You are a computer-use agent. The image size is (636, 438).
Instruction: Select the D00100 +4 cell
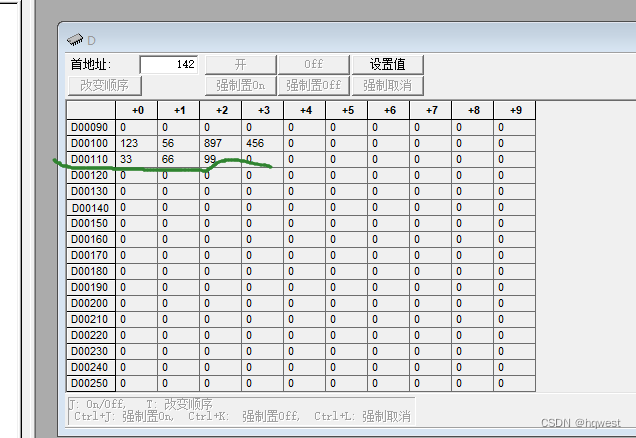pyautogui.click(x=305, y=144)
